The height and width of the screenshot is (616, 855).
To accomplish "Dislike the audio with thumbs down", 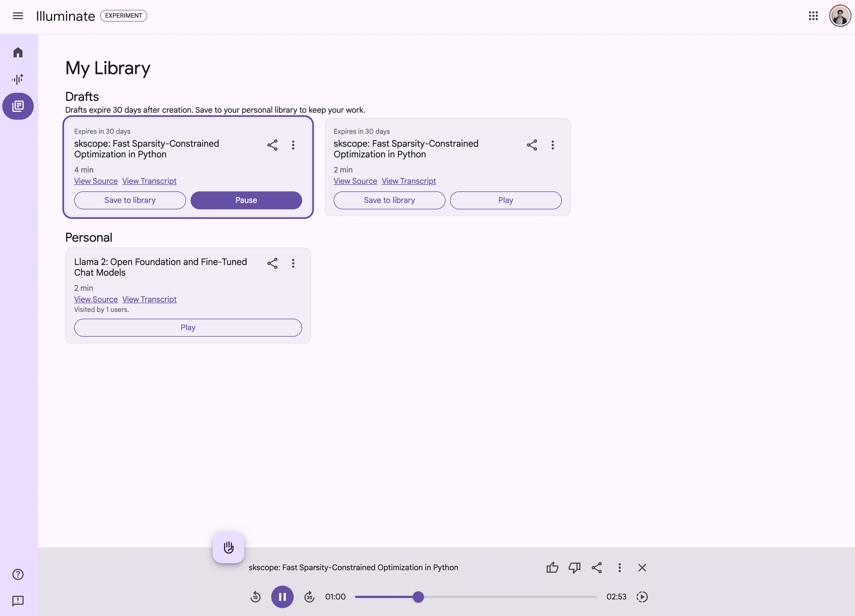I will tap(574, 567).
